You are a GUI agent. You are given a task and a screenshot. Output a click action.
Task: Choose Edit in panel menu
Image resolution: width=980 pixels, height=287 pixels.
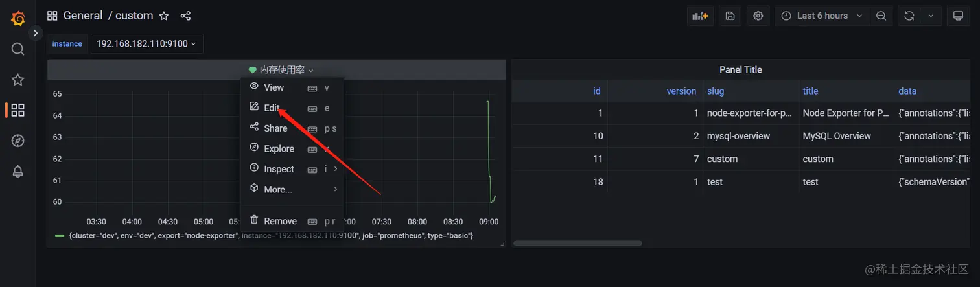coord(292,108)
